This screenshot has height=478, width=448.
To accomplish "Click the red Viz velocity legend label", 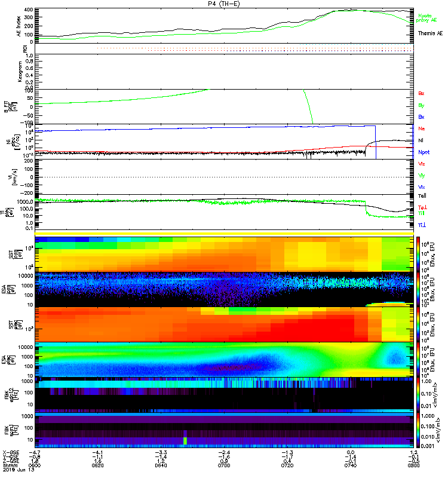I will [421, 164].
